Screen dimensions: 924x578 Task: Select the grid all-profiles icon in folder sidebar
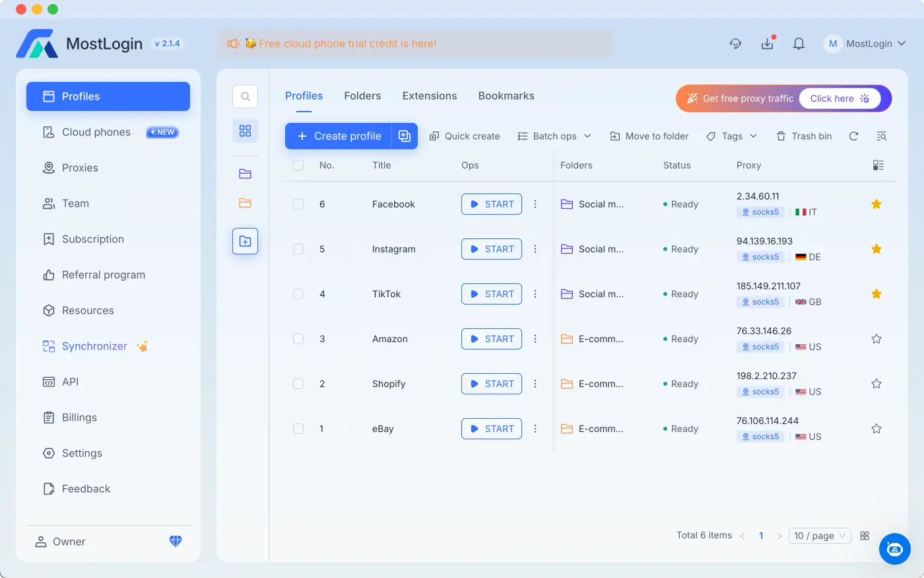pyautogui.click(x=246, y=131)
